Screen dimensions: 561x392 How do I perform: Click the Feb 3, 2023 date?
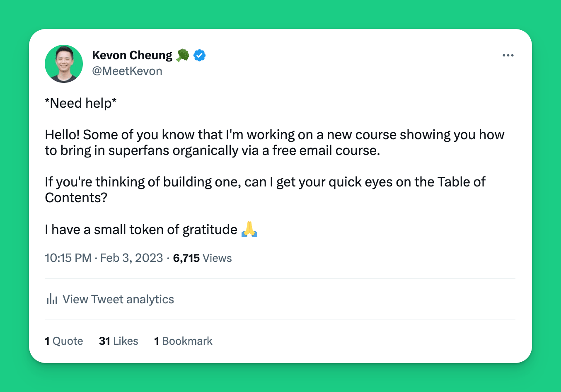[132, 258]
